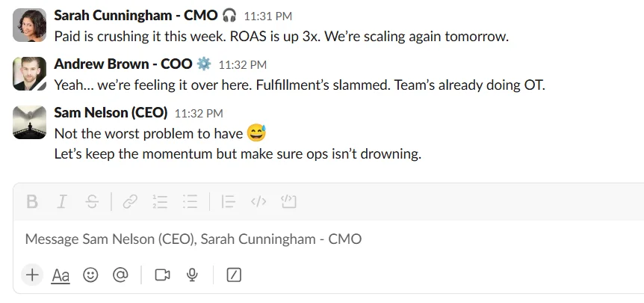This screenshot has width=644, height=303.
Task: Mention someone with the @ button
Action: tap(120, 275)
